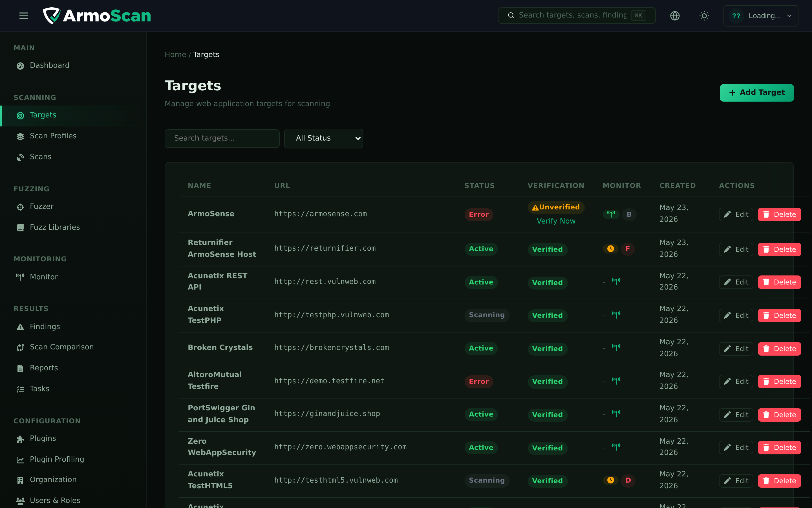Viewport: 812px width, 508px height.
Task: Click the Home breadcrumb link
Action: [175, 54]
